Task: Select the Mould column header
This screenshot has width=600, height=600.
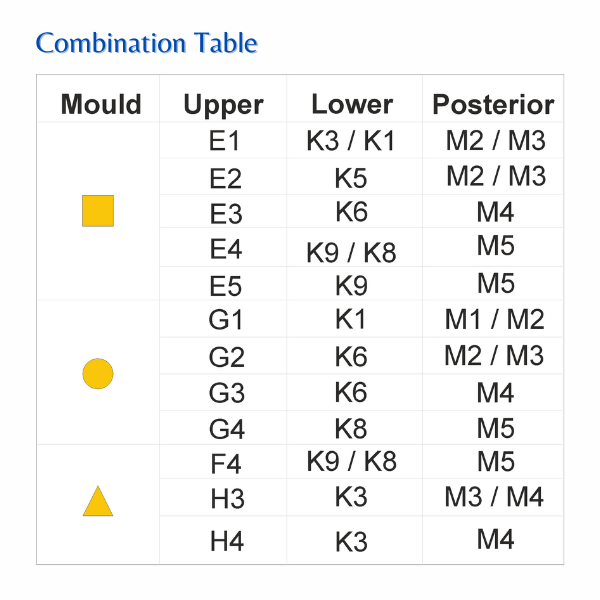Action: click(101, 104)
